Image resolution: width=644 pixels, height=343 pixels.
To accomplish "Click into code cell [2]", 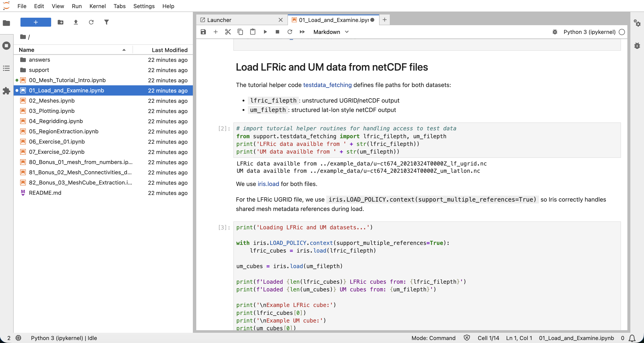I will point(427,140).
